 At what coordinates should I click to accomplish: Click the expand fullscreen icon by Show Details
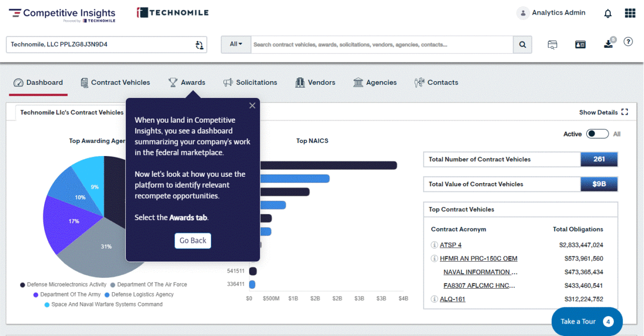pyautogui.click(x=625, y=112)
